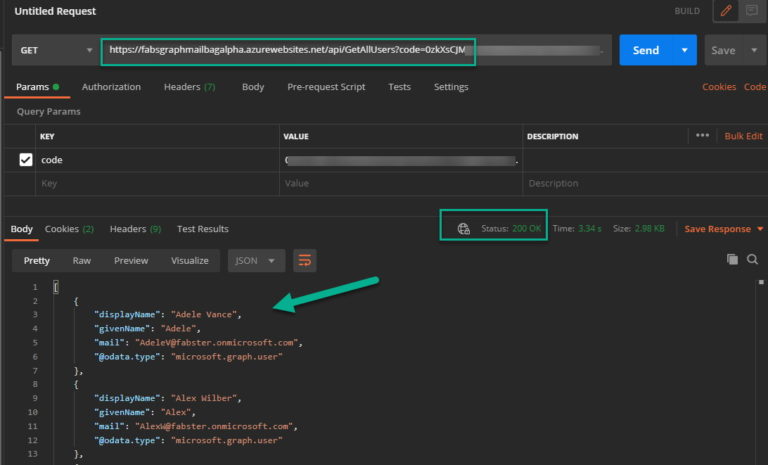Search the response with magnifier icon
The height and width of the screenshot is (465, 768).
coord(752,260)
